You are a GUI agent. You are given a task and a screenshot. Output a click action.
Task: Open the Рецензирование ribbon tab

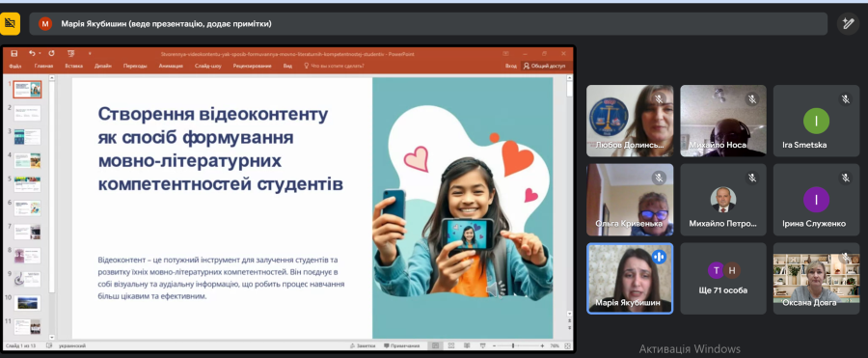252,66
